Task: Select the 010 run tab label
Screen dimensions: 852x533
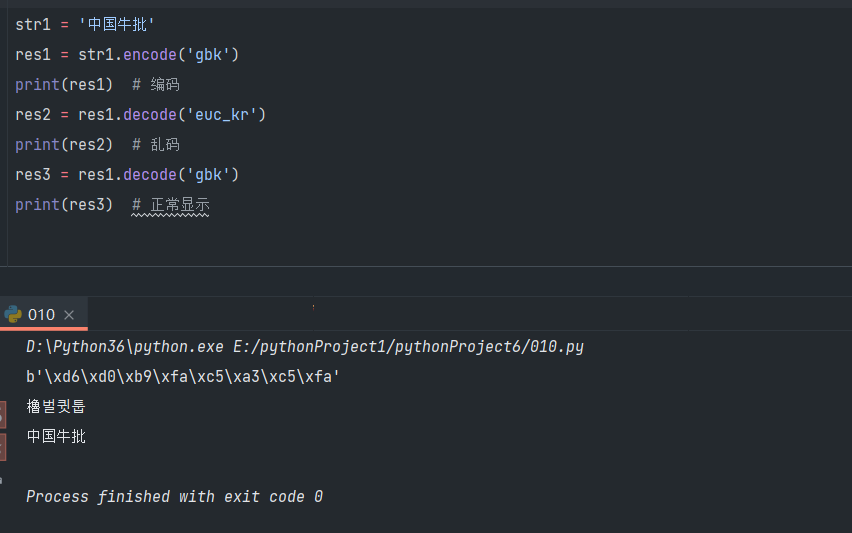Action: pos(42,315)
